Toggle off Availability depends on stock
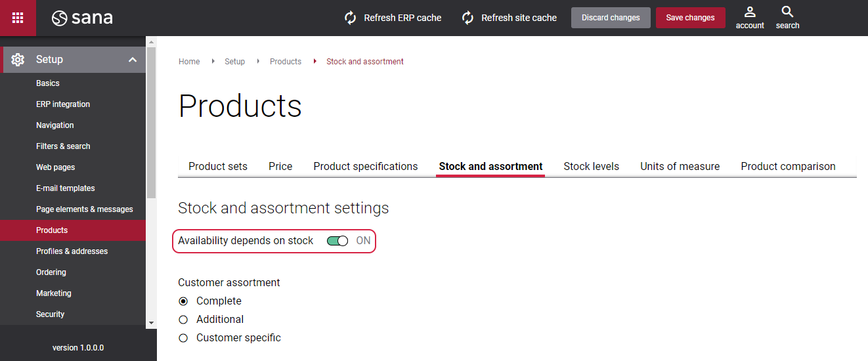The height and width of the screenshot is (361, 868). tap(337, 241)
